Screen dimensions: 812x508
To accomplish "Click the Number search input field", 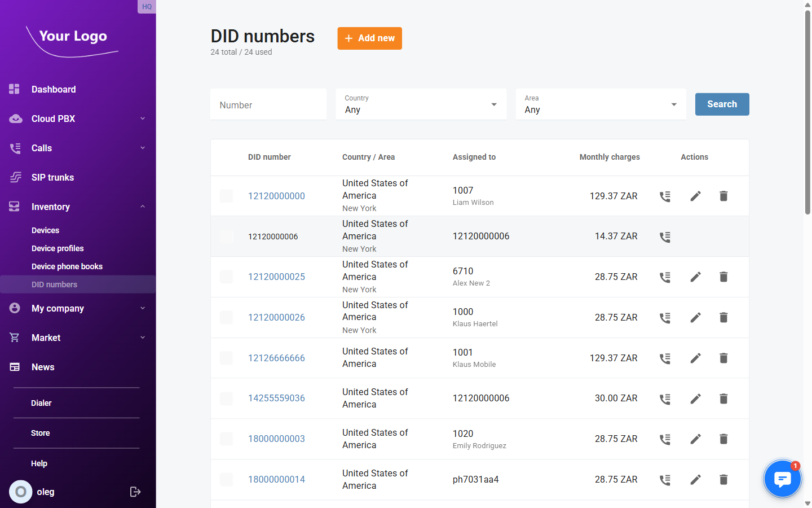I will 268,104.
